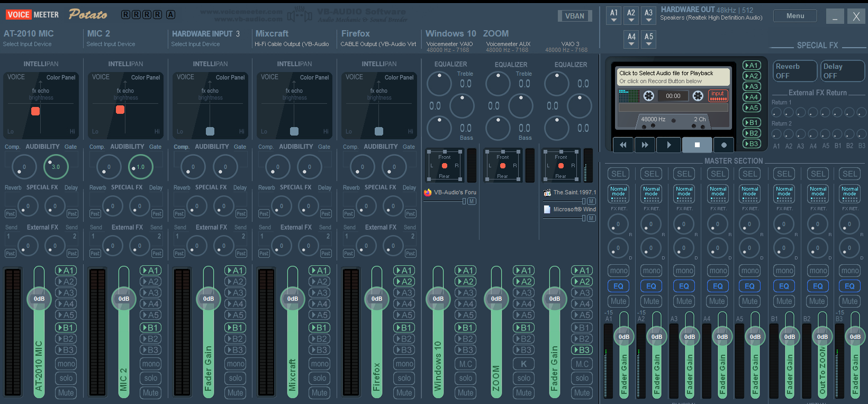Select Input Device for MIC 2
Image resolution: width=868 pixels, height=404 pixels.
pos(111,44)
